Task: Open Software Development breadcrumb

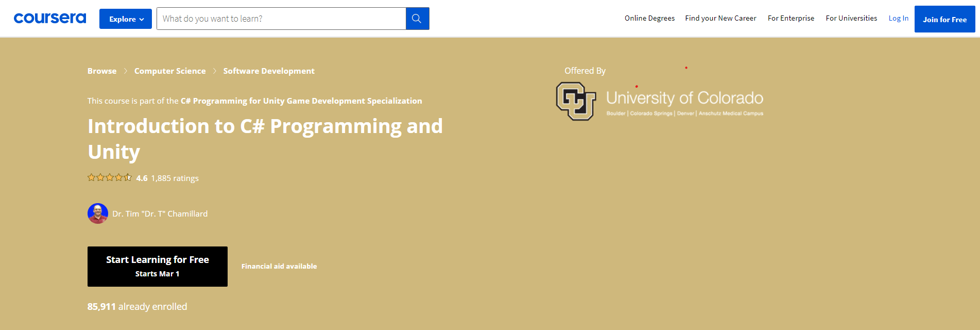Action: pyautogui.click(x=269, y=71)
